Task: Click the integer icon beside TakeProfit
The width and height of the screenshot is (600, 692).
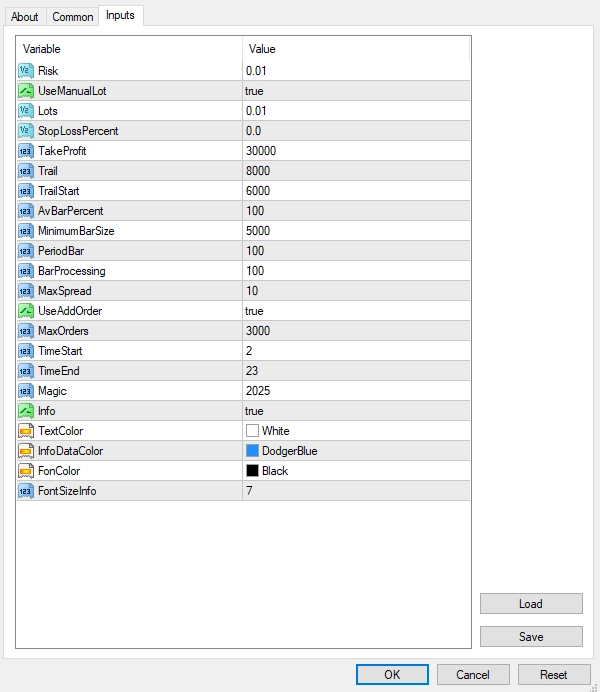Action: click(26, 151)
